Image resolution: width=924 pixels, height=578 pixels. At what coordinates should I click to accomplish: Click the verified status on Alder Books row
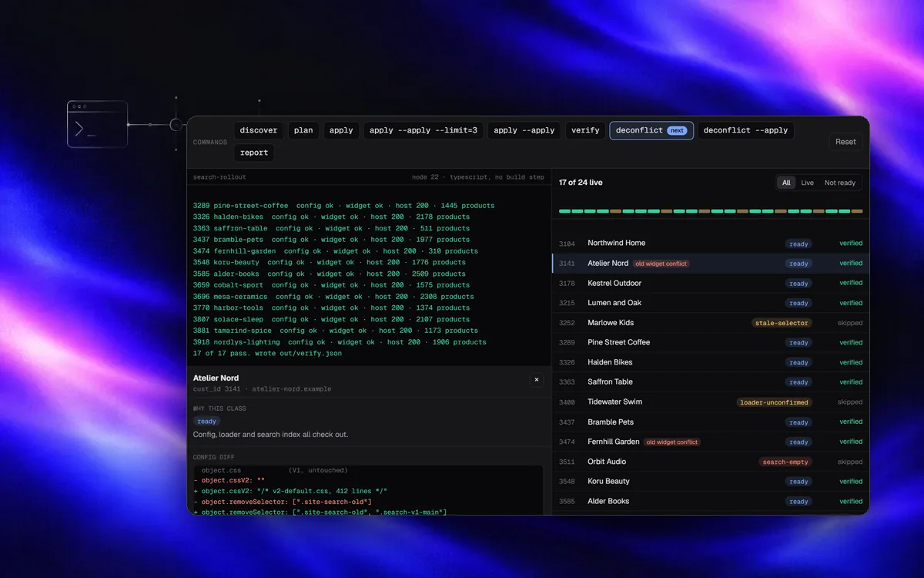pyautogui.click(x=851, y=501)
